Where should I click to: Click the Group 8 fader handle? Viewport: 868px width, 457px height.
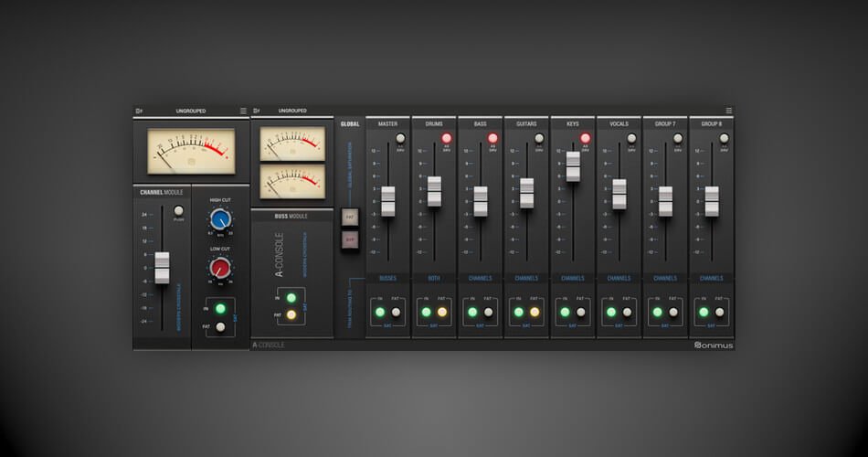click(x=712, y=201)
